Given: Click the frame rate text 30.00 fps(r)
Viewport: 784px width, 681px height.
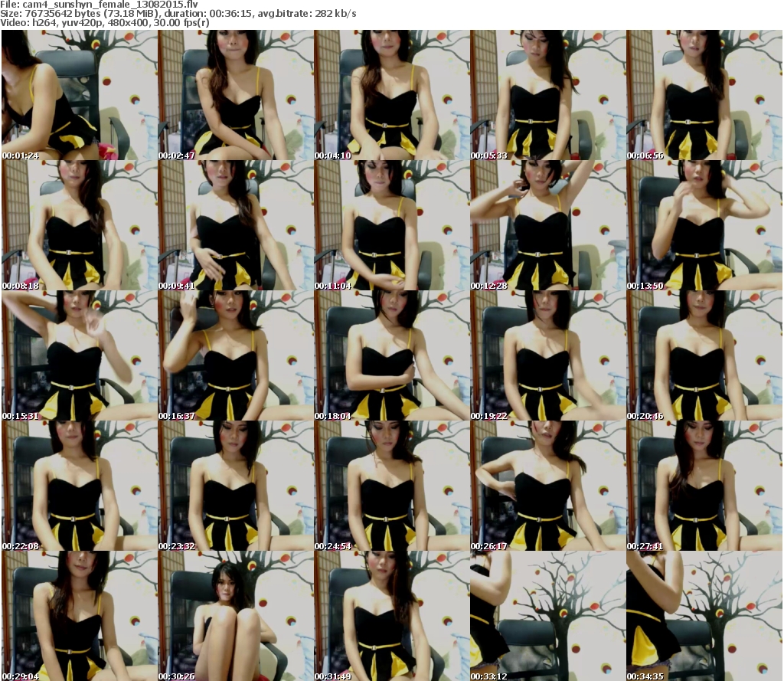Looking at the screenshot, I should coord(180,22).
